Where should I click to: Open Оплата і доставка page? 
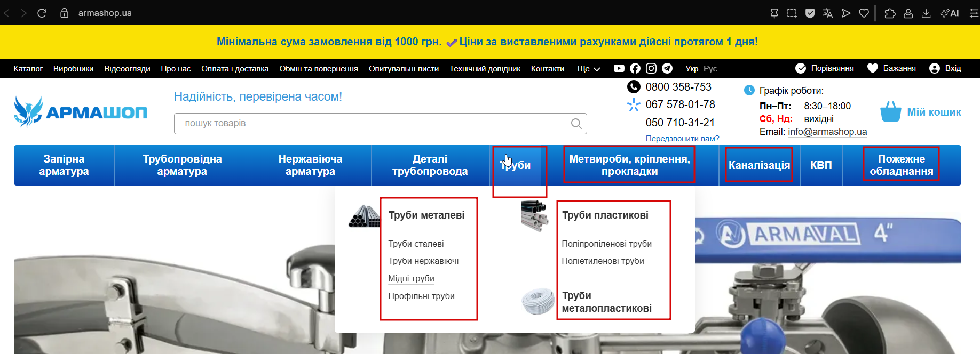[235, 69]
